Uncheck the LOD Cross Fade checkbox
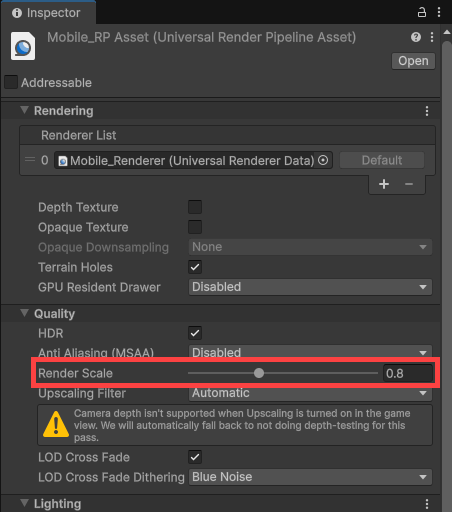Image resolution: width=452 pixels, height=512 pixels. click(195, 457)
